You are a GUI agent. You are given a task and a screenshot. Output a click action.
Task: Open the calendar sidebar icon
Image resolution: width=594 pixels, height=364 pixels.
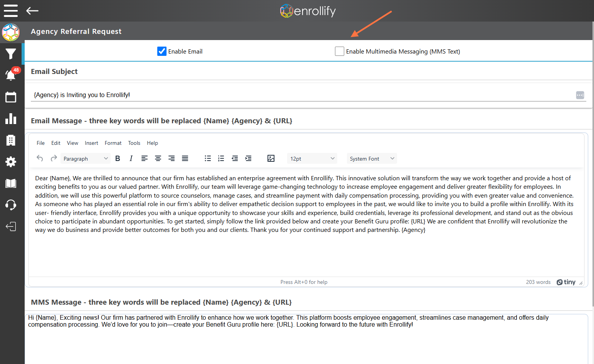pyautogui.click(x=11, y=97)
